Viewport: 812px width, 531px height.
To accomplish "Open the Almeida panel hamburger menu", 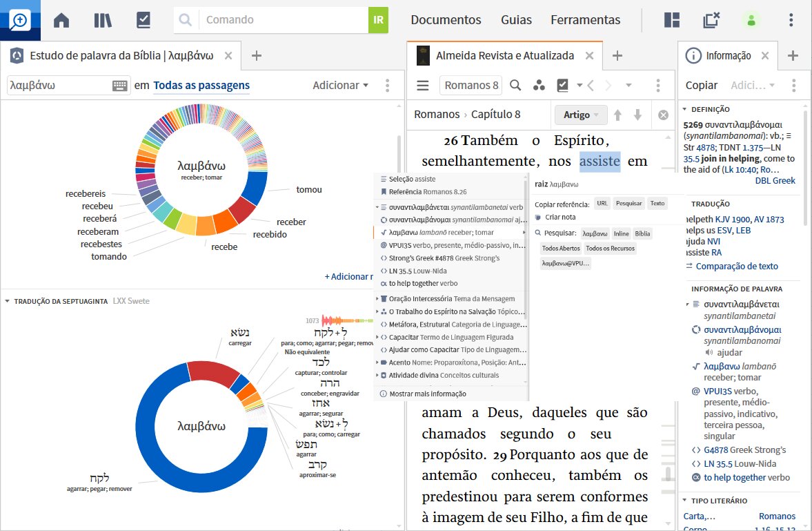I will coord(423,86).
